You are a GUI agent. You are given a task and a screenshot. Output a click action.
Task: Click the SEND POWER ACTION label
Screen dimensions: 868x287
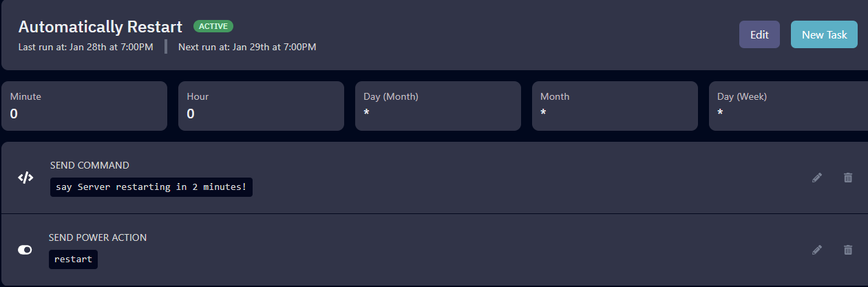pos(98,237)
